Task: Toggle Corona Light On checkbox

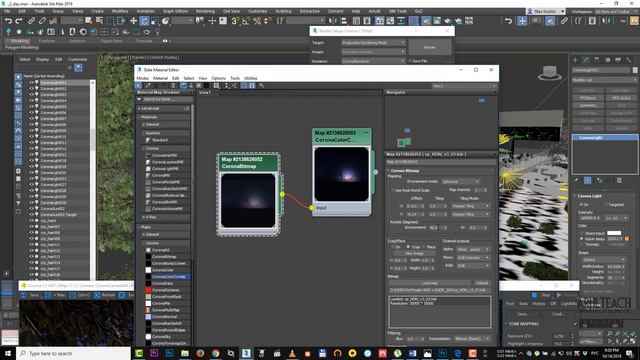Action: [581, 204]
